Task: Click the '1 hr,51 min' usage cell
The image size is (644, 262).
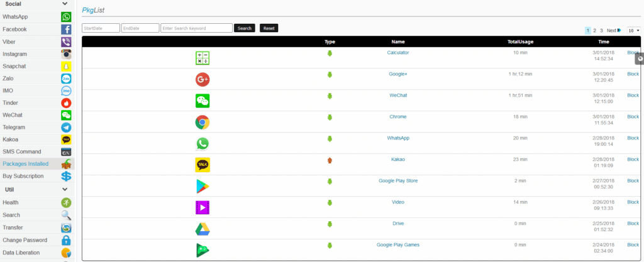Action: click(520, 95)
